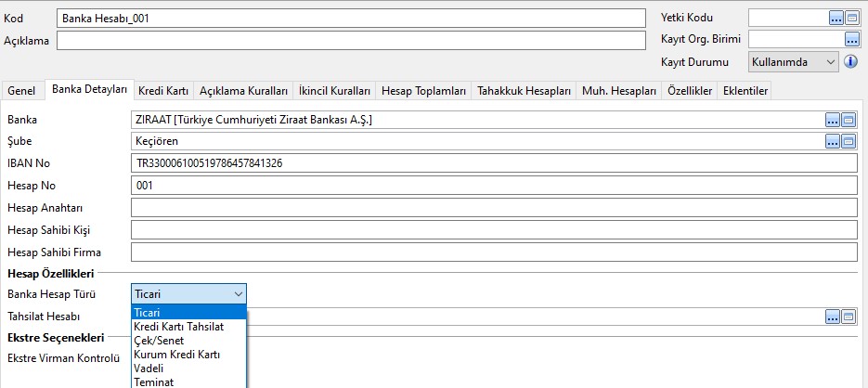868x388 pixels.
Task: Open Özellikler tab
Action: tap(690, 91)
